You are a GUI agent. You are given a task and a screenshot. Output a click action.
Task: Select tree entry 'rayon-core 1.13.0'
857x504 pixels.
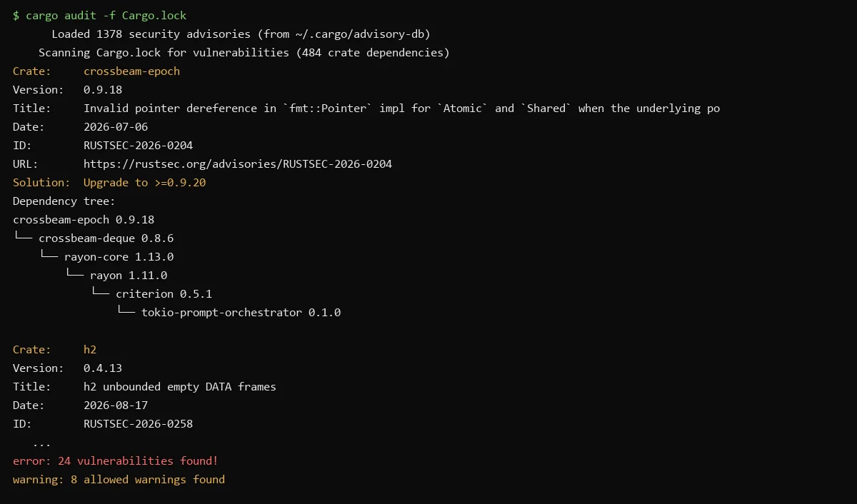(x=119, y=257)
